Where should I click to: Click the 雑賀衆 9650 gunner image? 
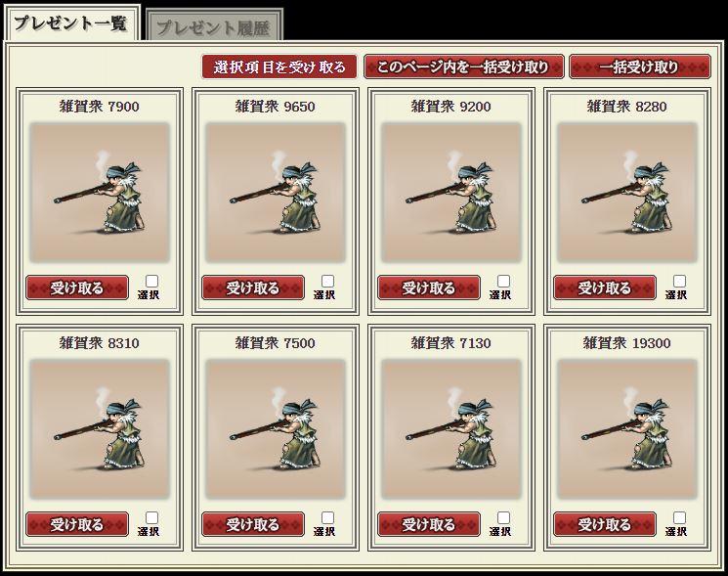coord(276,193)
